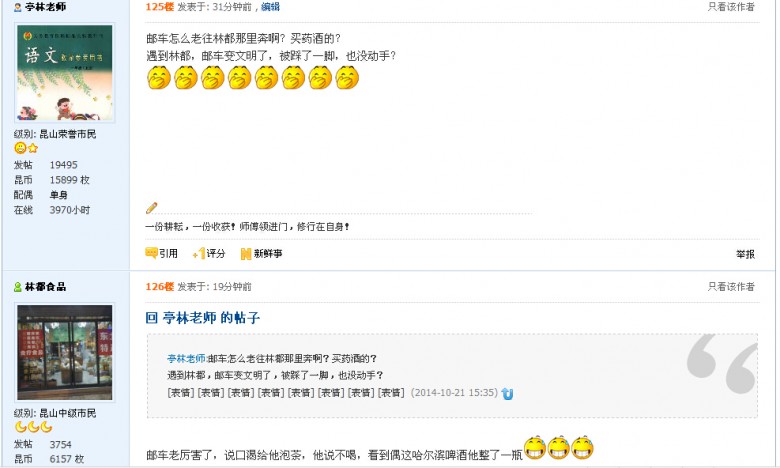Click the blue arrow icon in the quoted post
The image size is (780, 468).
(x=507, y=393)
